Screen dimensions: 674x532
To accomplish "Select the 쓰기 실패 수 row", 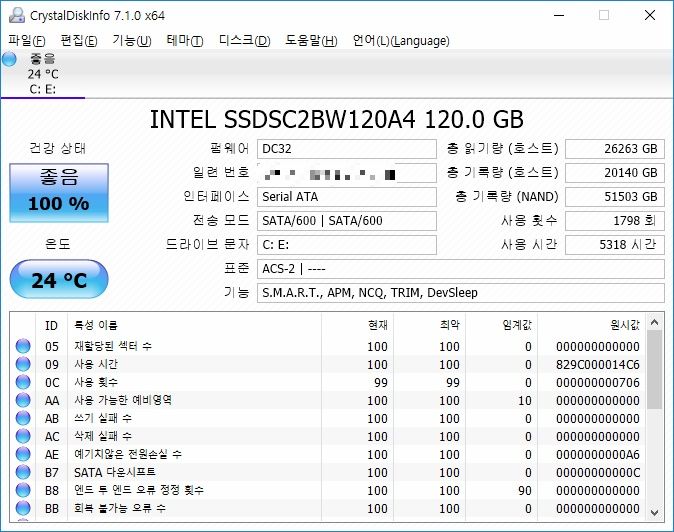I will pos(328,419).
